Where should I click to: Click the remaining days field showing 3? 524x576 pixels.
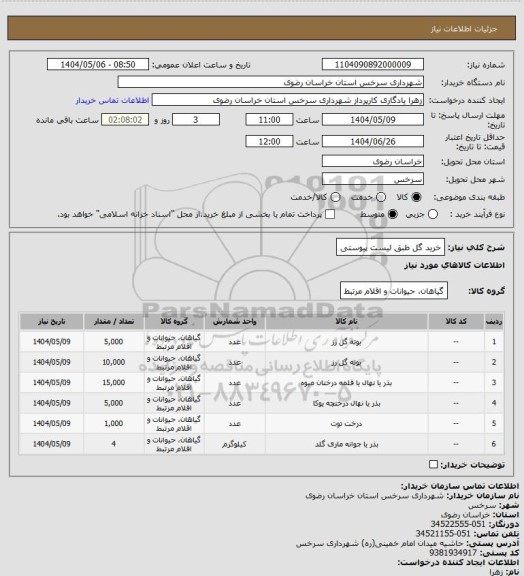coord(196,120)
